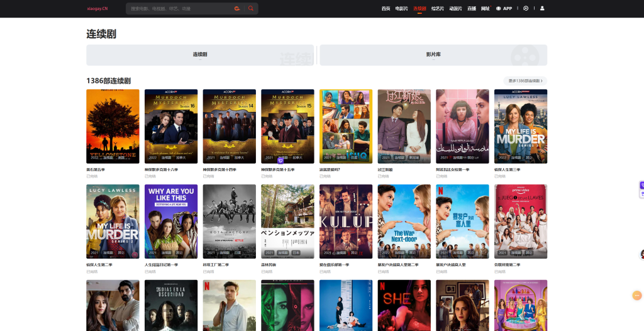The image size is (644, 331).
Task: Open 综艺片 in the top navigation
Action: (x=438, y=8)
